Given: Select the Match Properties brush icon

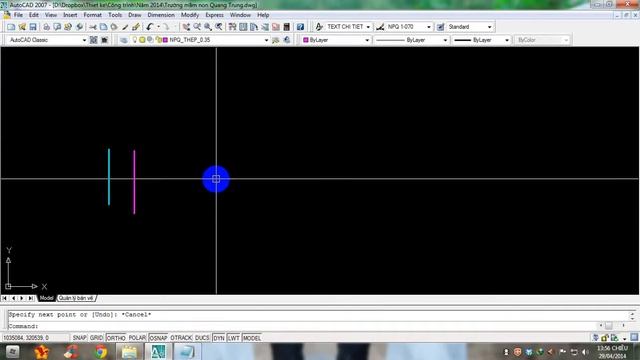Looking at the screenshot, I should (x=125, y=27).
